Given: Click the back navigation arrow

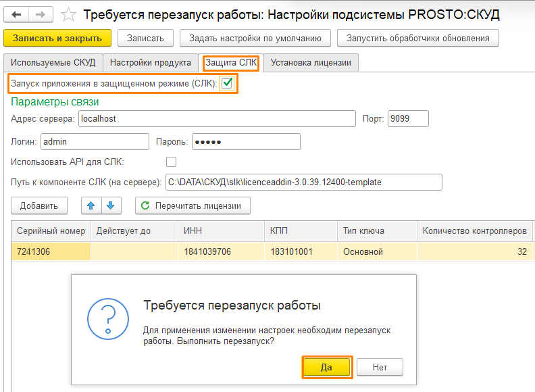Looking at the screenshot, I should [x=16, y=14].
